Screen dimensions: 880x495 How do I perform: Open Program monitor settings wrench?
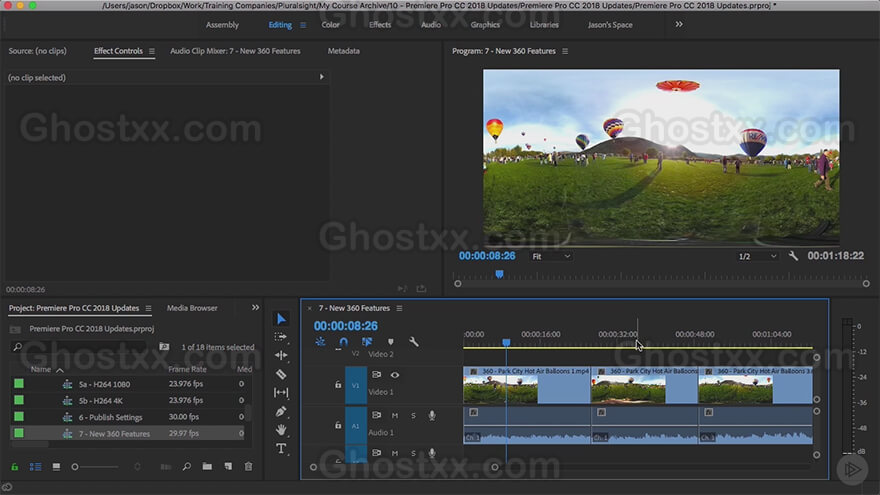[793, 256]
